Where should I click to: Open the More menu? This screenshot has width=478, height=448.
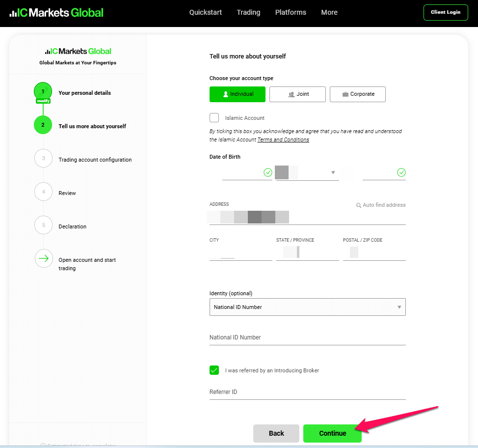[329, 12]
